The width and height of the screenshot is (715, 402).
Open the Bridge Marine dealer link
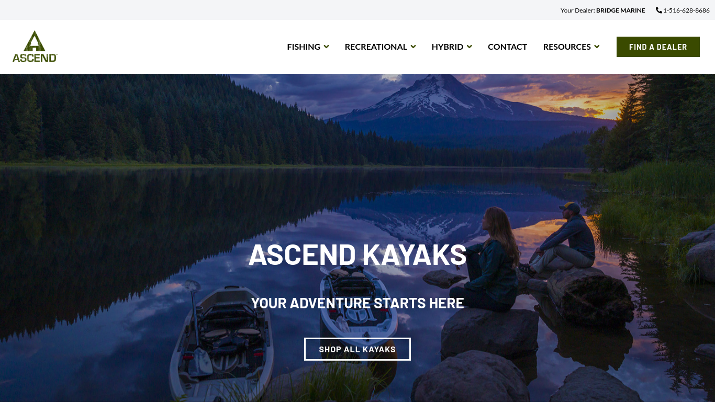click(x=621, y=10)
